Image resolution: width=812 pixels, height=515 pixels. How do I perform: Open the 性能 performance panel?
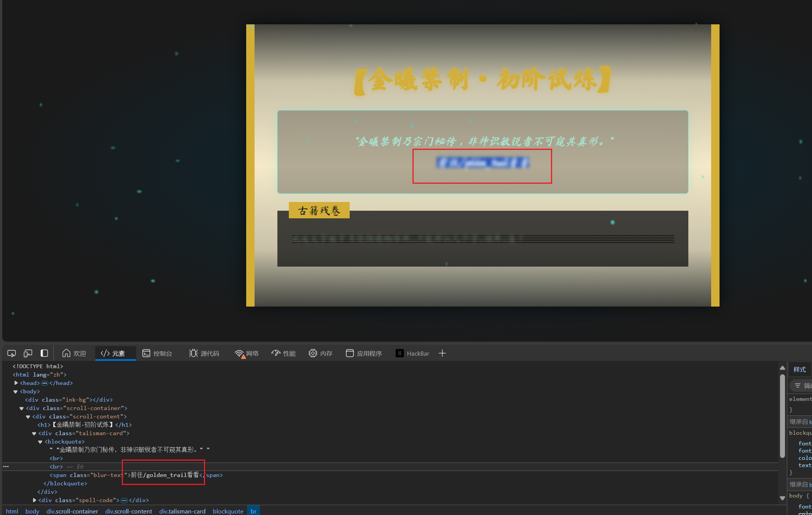click(x=283, y=353)
